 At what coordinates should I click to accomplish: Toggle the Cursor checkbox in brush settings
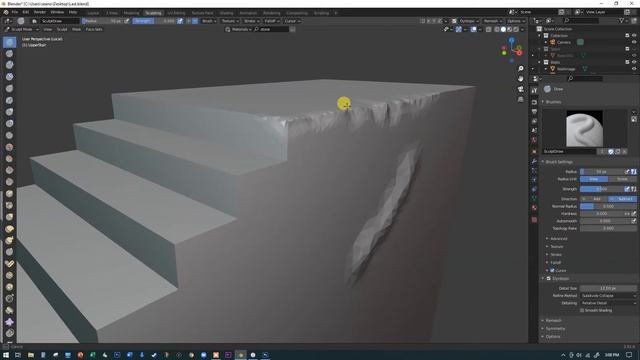[552, 270]
